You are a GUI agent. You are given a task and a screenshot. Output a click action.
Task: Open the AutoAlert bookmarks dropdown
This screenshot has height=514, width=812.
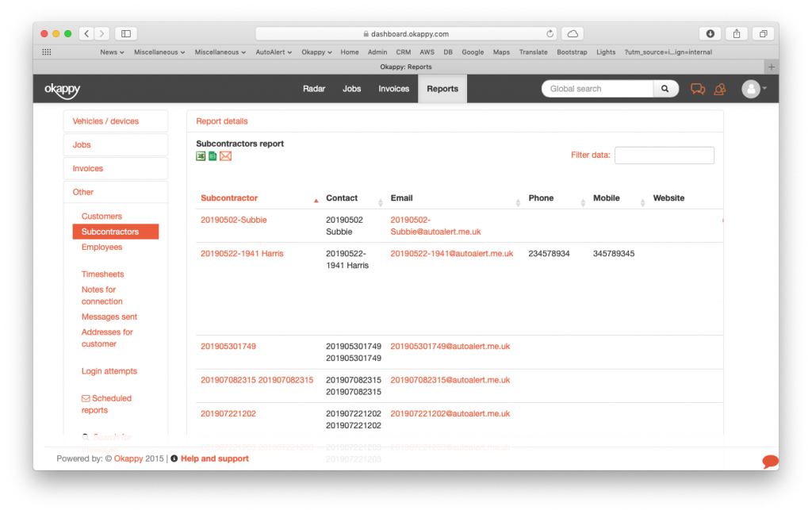pos(274,52)
